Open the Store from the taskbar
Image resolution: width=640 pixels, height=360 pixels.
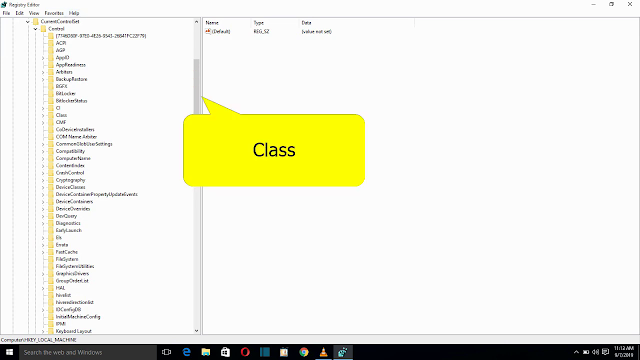225,352
